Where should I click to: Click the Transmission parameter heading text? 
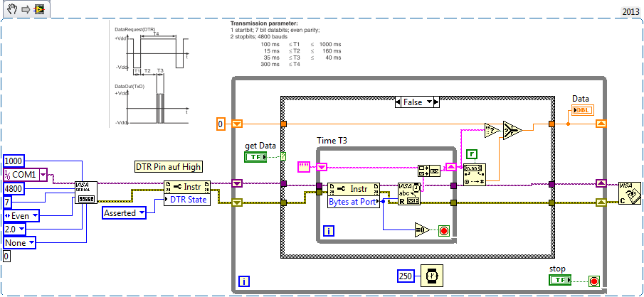click(x=264, y=23)
